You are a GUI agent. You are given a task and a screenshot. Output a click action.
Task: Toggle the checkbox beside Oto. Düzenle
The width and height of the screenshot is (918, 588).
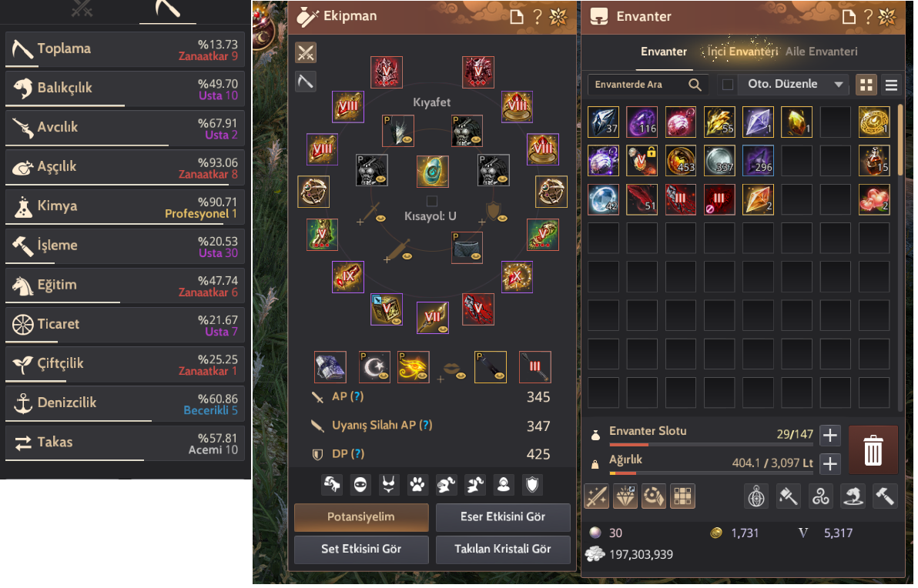(x=728, y=85)
